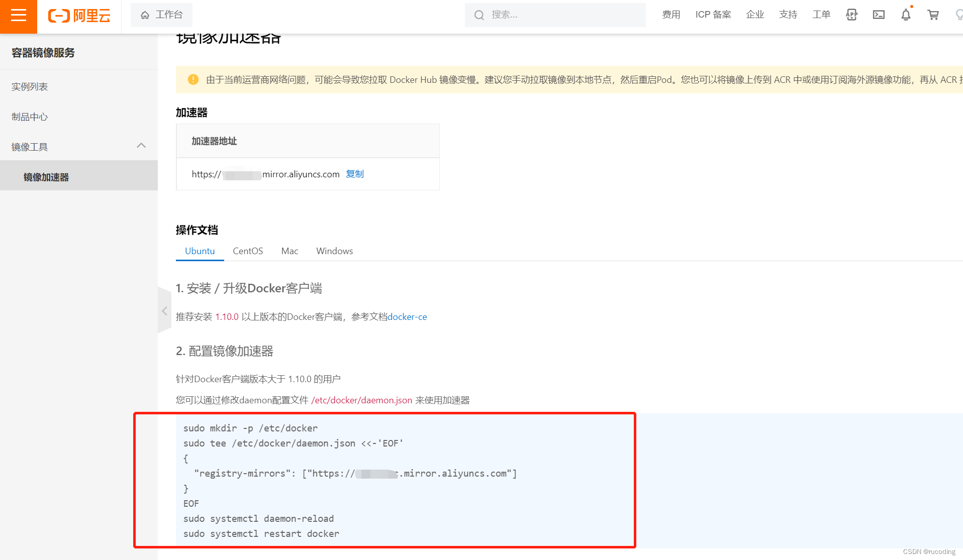Open the 工作台 workbench home

(161, 15)
